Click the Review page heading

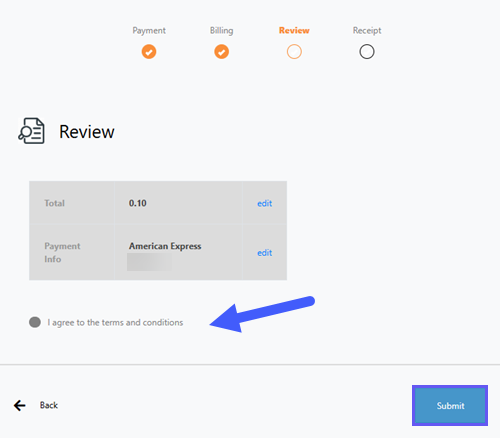87,132
